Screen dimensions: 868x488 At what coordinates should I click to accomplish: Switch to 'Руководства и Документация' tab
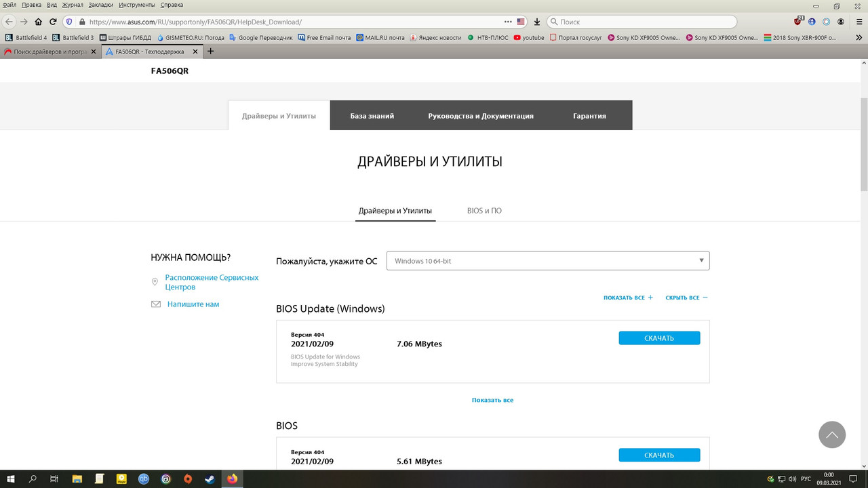pos(481,116)
